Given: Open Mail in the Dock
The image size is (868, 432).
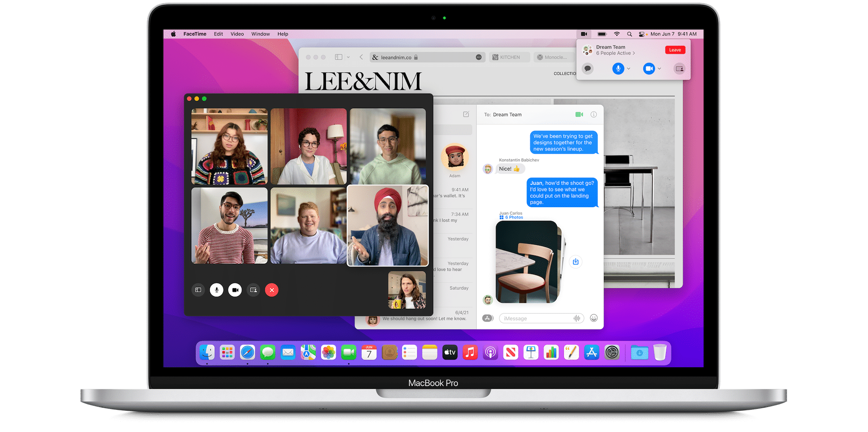Looking at the screenshot, I should coord(288,352).
